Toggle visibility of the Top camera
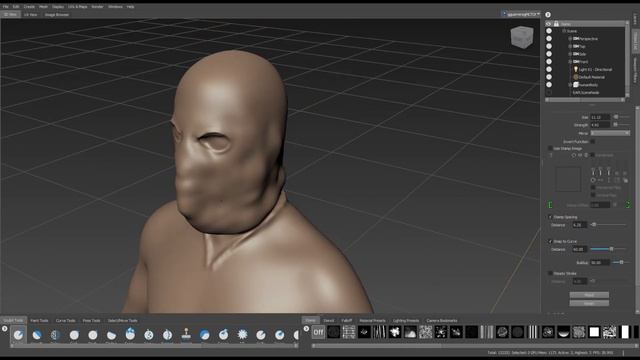640x360 pixels. [549, 46]
